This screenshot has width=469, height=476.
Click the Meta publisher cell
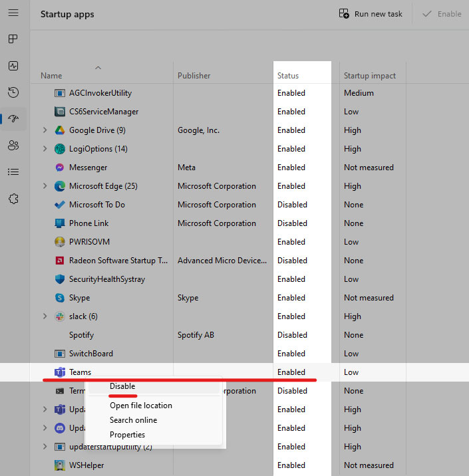(x=186, y=168)
